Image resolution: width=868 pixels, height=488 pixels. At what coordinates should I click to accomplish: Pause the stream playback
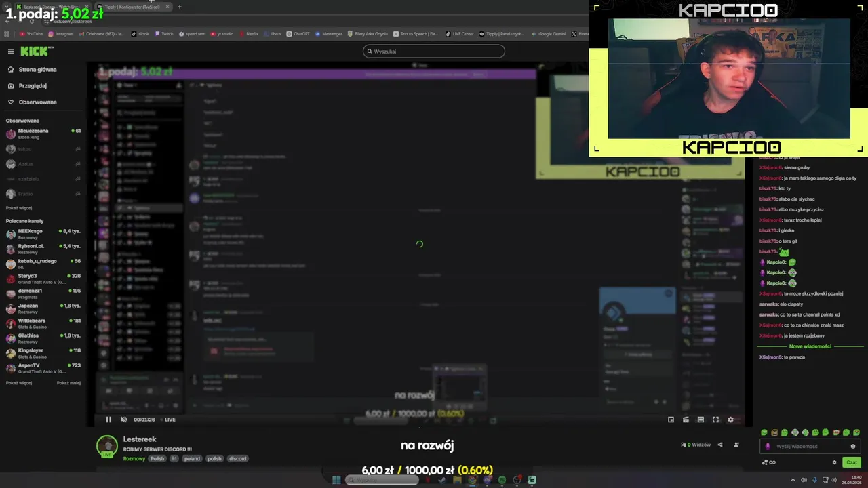pyautogui.click(x=108, y=420)
